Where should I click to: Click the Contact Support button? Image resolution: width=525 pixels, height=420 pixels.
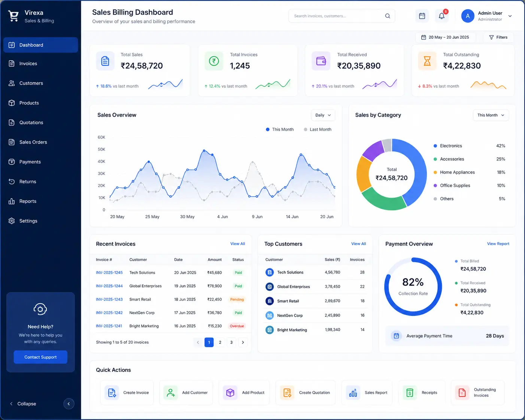(x=40, y=357)
